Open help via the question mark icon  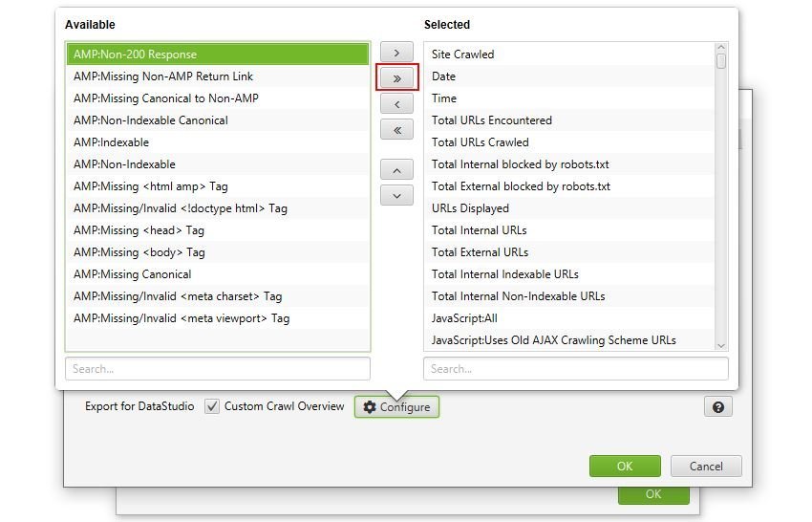(x=717, y=406)
